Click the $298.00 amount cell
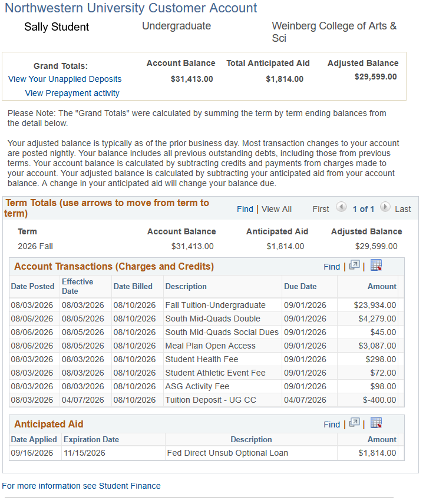 381,359
